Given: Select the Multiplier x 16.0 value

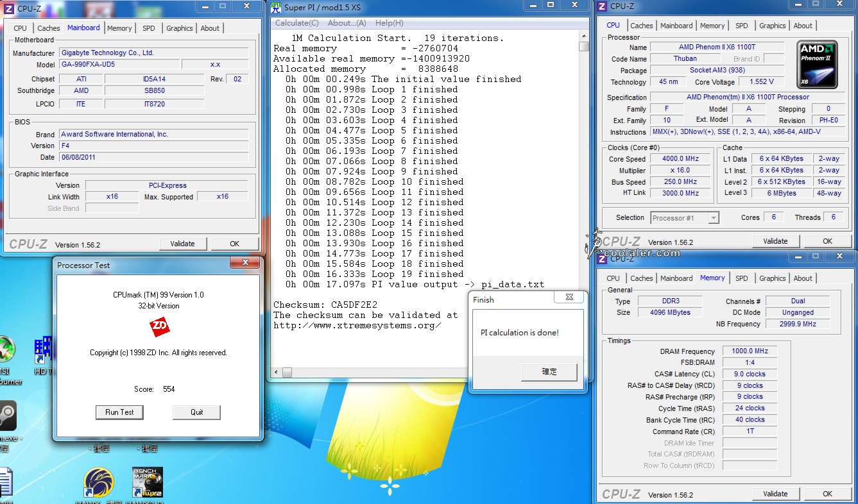Looking at the screenshot, I should [682, 171].
